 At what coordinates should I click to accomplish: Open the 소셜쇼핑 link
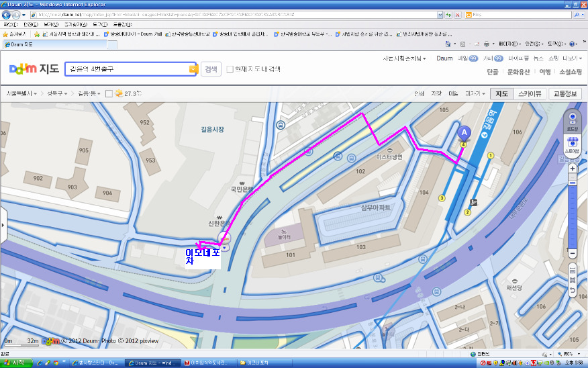571,72
